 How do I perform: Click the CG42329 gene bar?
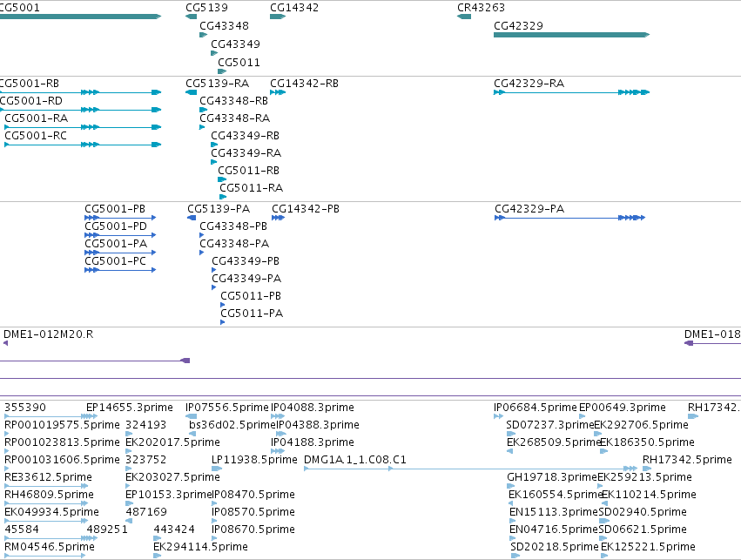[572, 35]
